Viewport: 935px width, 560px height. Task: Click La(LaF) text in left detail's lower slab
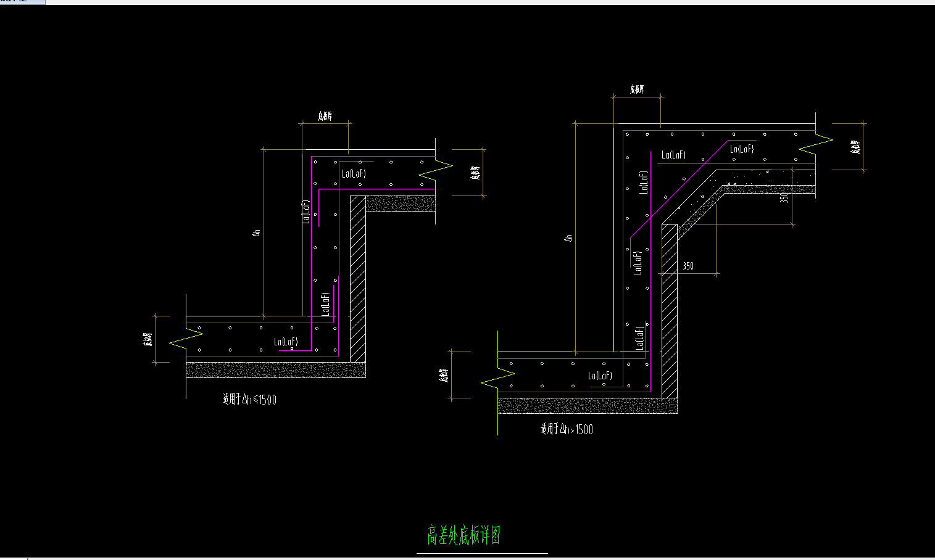pyautogui.click(x=286, y=342)
